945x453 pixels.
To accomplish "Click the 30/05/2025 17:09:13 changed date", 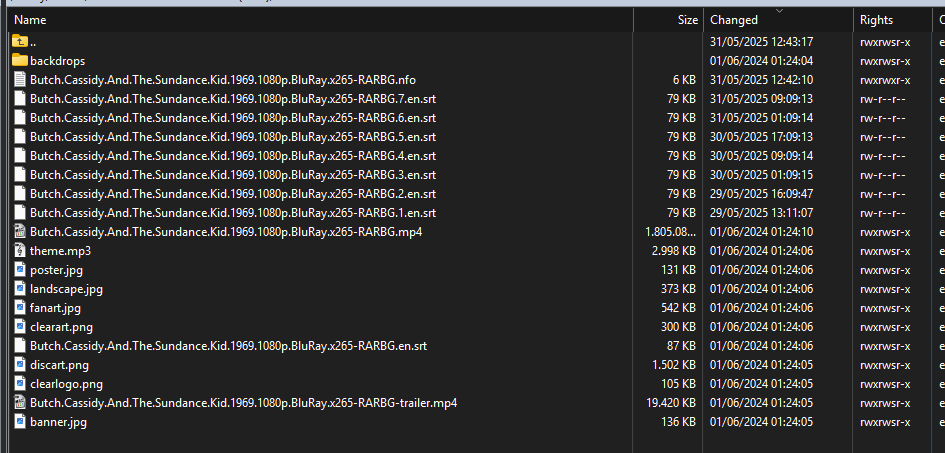I will 762,137.
